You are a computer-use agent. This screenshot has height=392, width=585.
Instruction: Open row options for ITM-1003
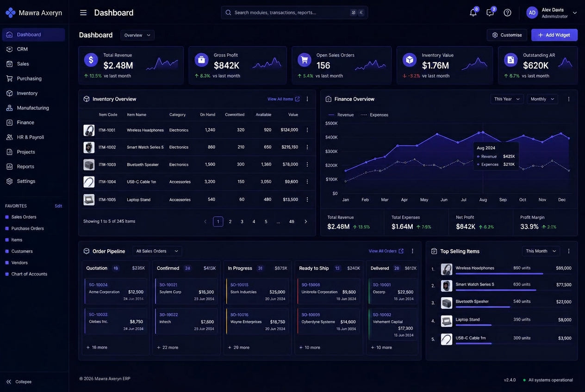(307, 164)
